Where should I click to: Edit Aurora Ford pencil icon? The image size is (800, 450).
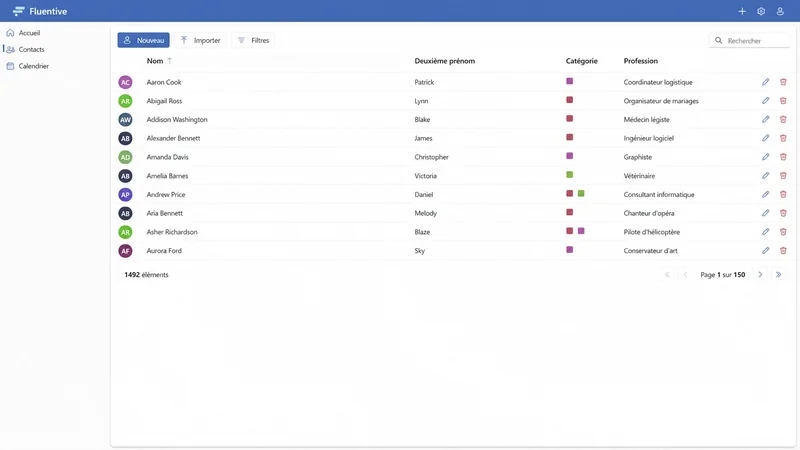tap(765, 251)
